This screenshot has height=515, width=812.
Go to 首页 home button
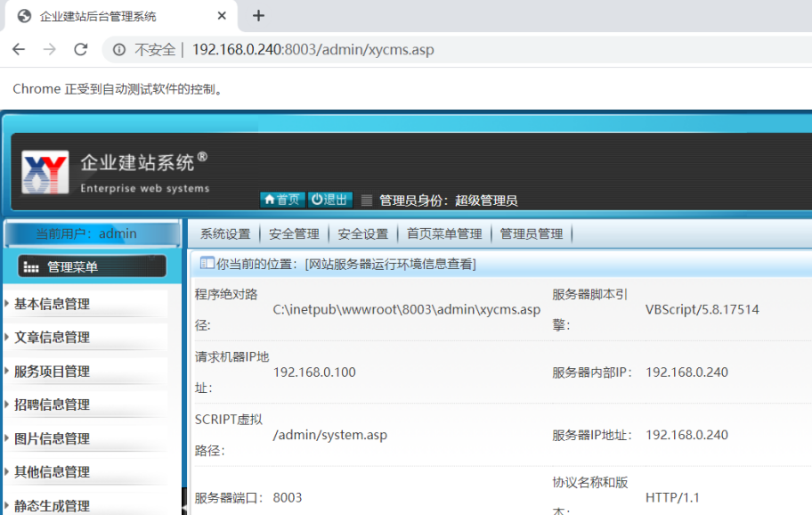pos(282,200)
